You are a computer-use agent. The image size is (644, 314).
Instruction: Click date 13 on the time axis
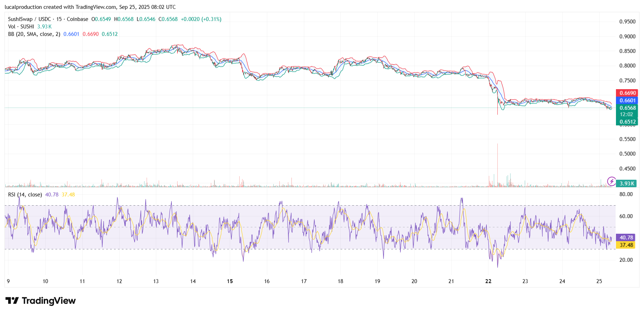(x=156, y=281)
